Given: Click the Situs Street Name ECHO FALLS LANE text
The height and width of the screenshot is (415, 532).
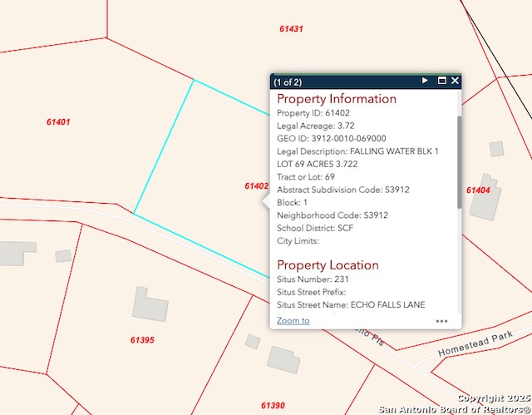Looking at the screenshot, I should 351,304.
